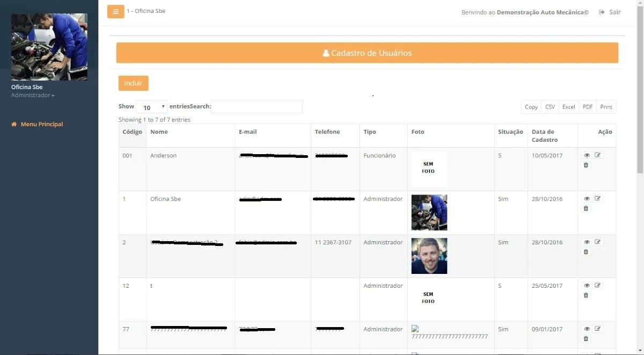Viewport: 644px width, 355px height.
Task: Sort by E-mail column header
Action: pyautogui.click(x=273, y=135)
